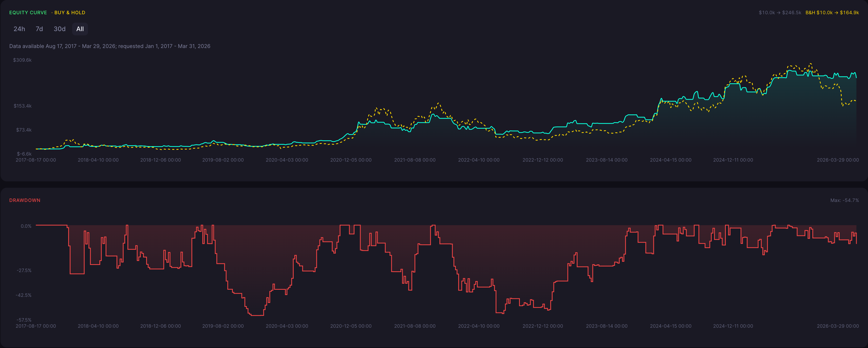Click the BUY & HOLD legend label
Image resolution: width=868 pixels, height=348 pixels.
(70, 12)
